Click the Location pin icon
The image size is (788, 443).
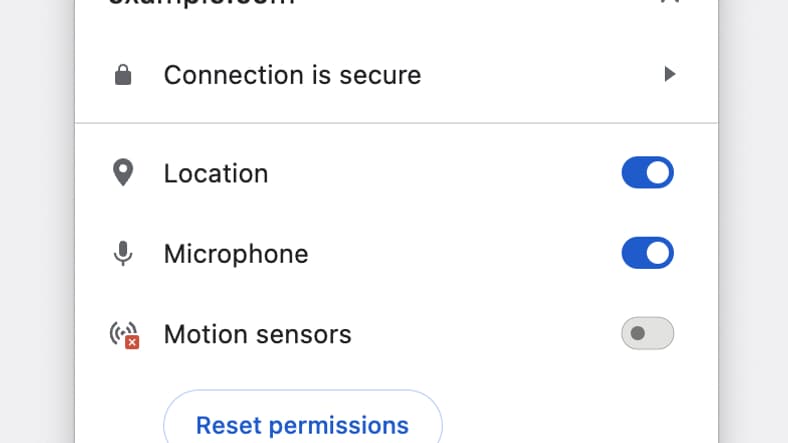[x=123, y=172]
